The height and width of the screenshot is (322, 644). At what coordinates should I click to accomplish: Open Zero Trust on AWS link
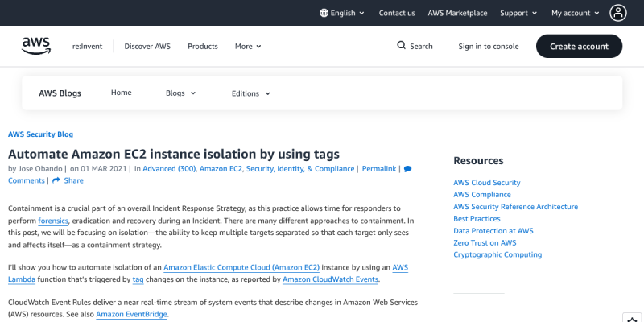[485, 243]
